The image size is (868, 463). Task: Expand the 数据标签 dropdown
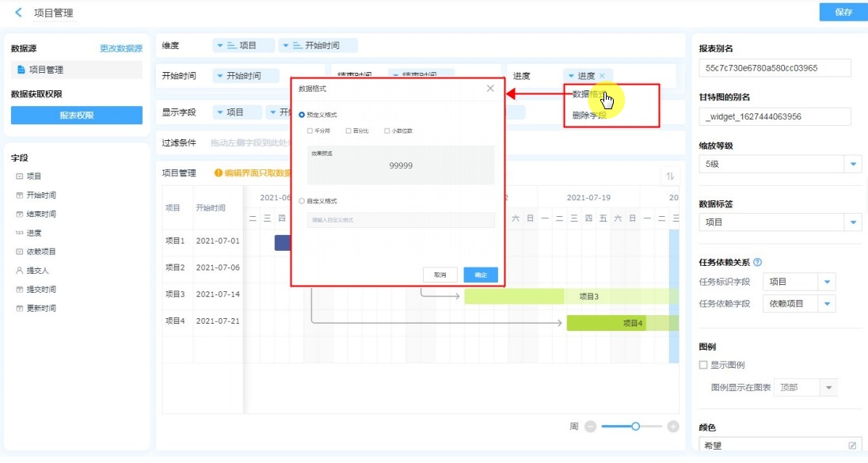(x=853, y=222)
